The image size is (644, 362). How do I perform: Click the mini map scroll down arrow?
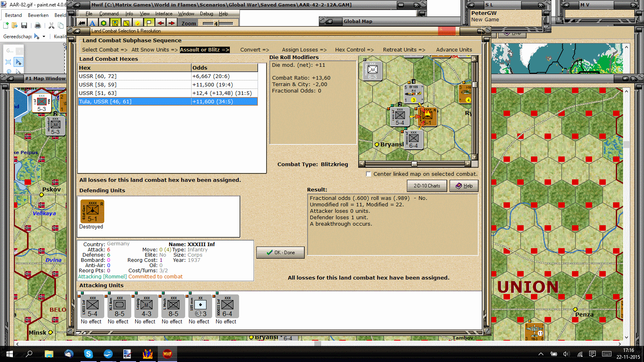(x=475, y=157)
